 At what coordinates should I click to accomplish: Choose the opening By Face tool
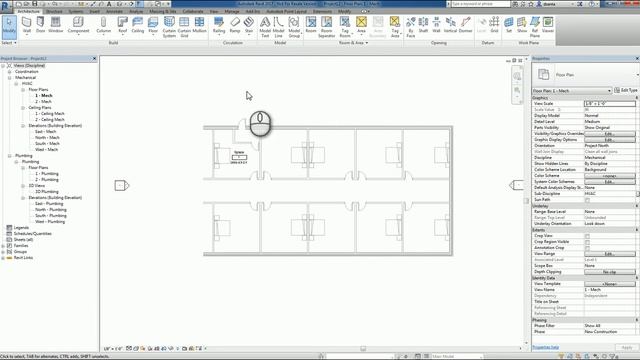tap(411, 27)
